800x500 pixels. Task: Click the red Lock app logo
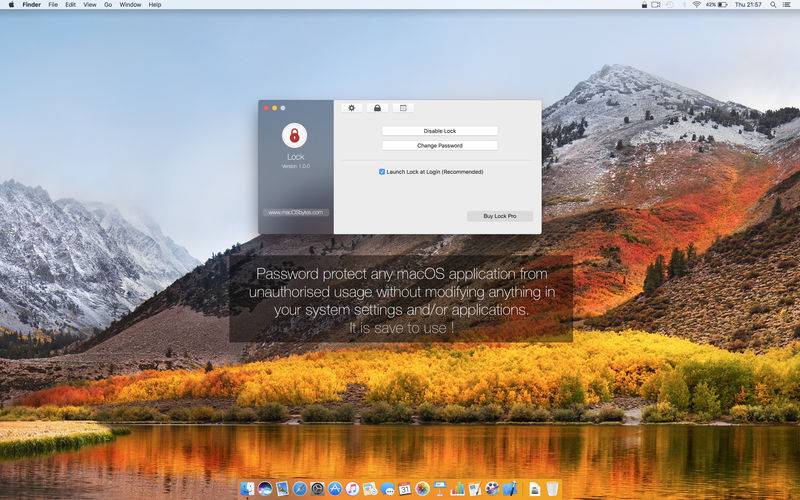pyautogui.click(x=294, y=135)
